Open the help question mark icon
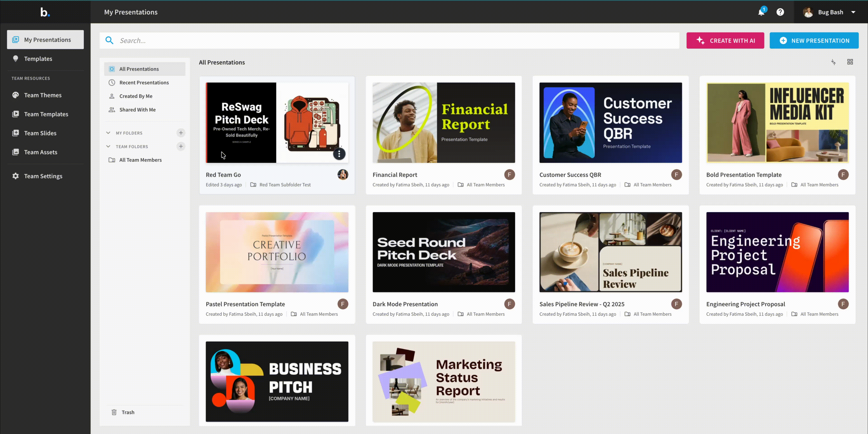The width and height of the screenshot is (868, 434). [x=780, y=12]
